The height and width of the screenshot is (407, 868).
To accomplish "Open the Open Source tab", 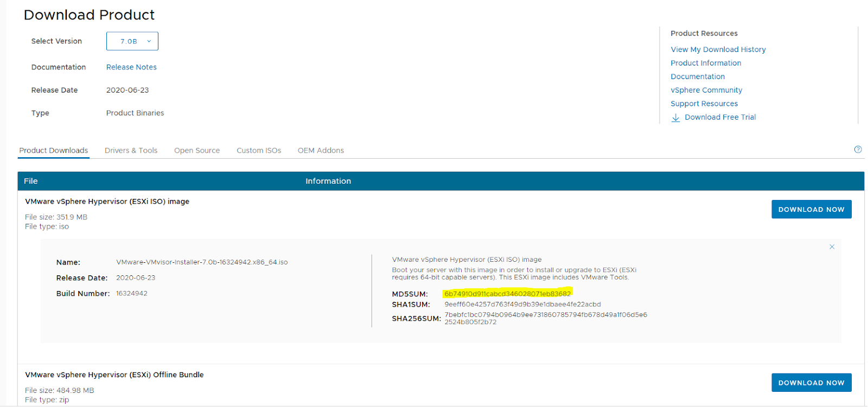I will (x=197, y=151).
